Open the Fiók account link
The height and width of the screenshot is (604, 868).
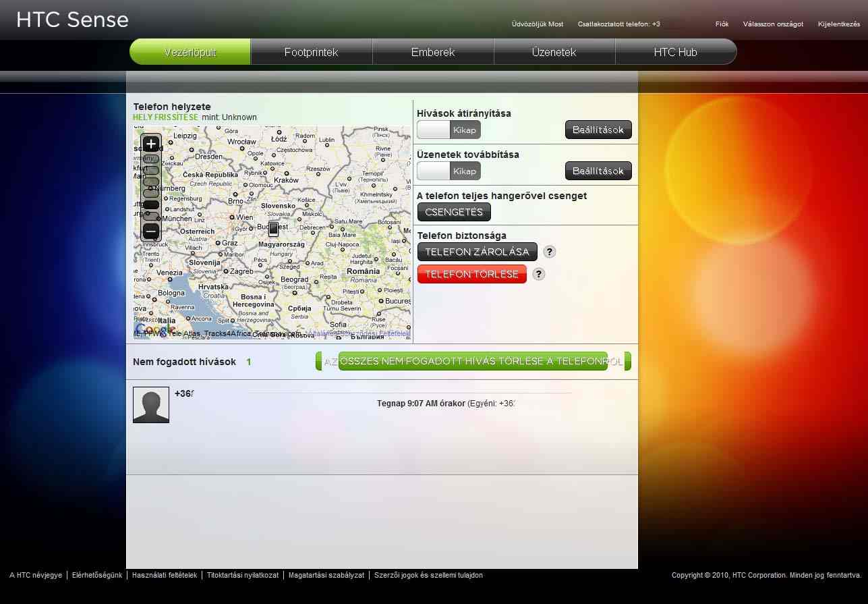722,24
